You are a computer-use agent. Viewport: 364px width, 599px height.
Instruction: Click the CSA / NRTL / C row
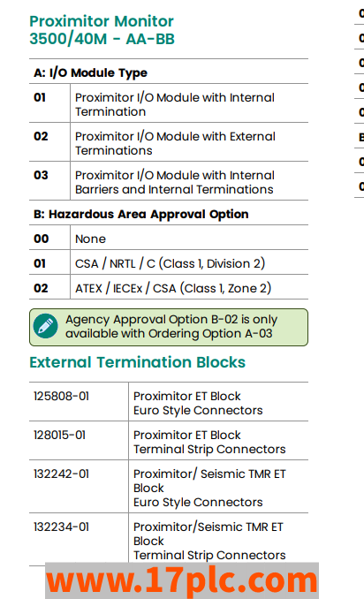pyautogui.click(x=170, y=263)
